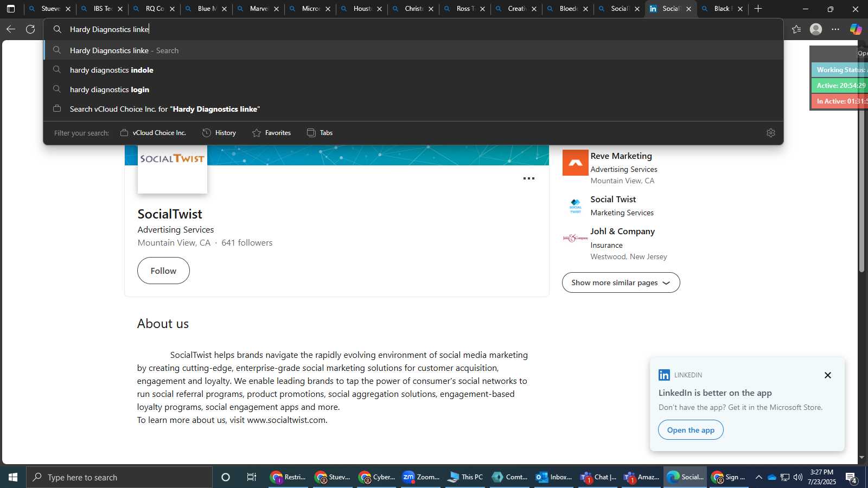
Task: Open the browser profile avatar
Action: (x=816, y=29)
